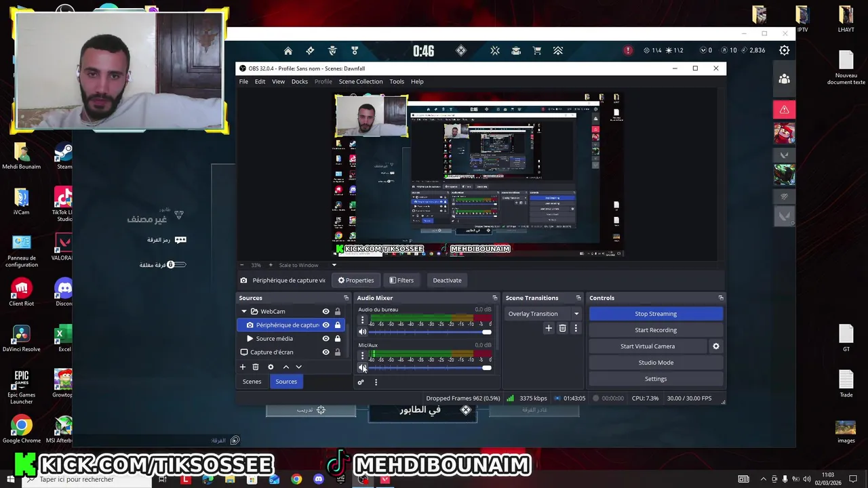Open virtual camera settings gear
The height and width of the screenshot is (488, 868).
[x=715, y=346]
